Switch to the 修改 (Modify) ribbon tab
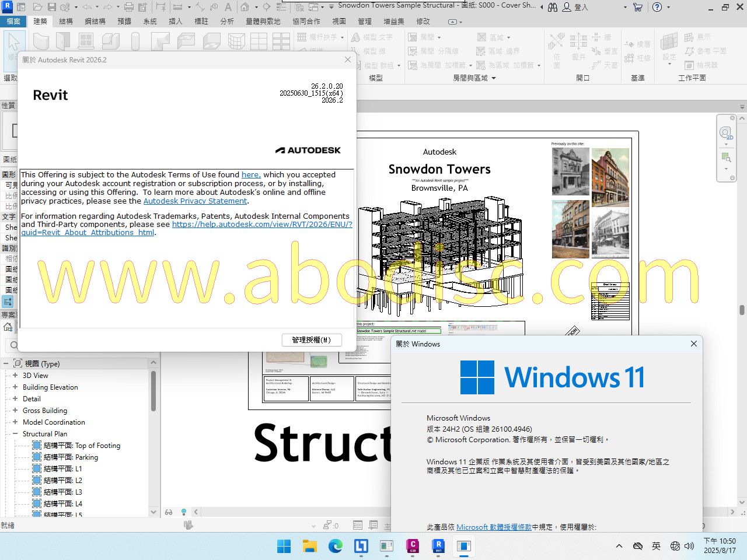The width and height of the screenshot is (747, 560). pyautogui.click(x=423, y=21)
